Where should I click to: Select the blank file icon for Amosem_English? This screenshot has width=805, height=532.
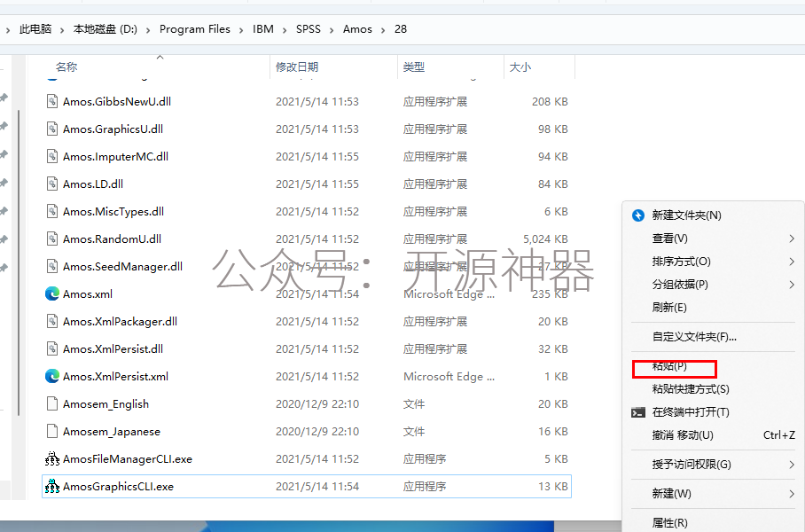(x=51, y=403)
